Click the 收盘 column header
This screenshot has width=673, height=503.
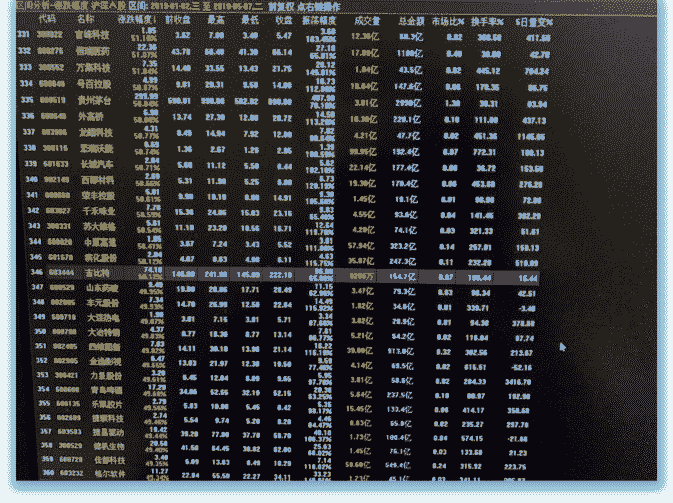tap(284, 20)
